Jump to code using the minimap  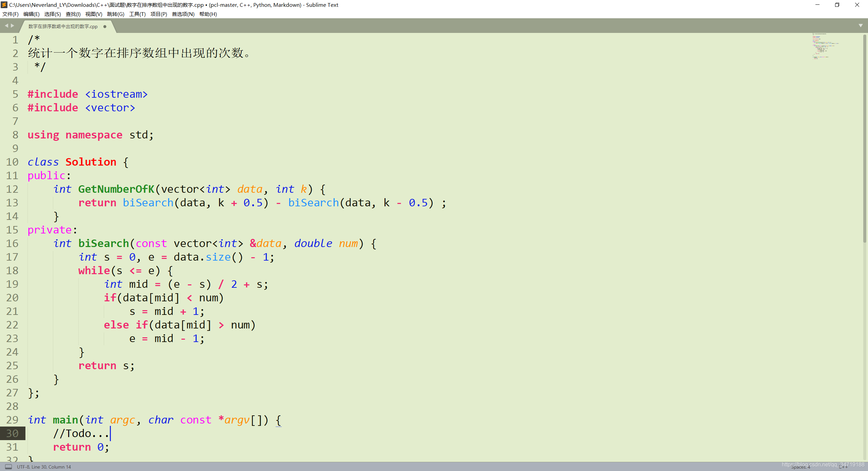pos(826,46)
